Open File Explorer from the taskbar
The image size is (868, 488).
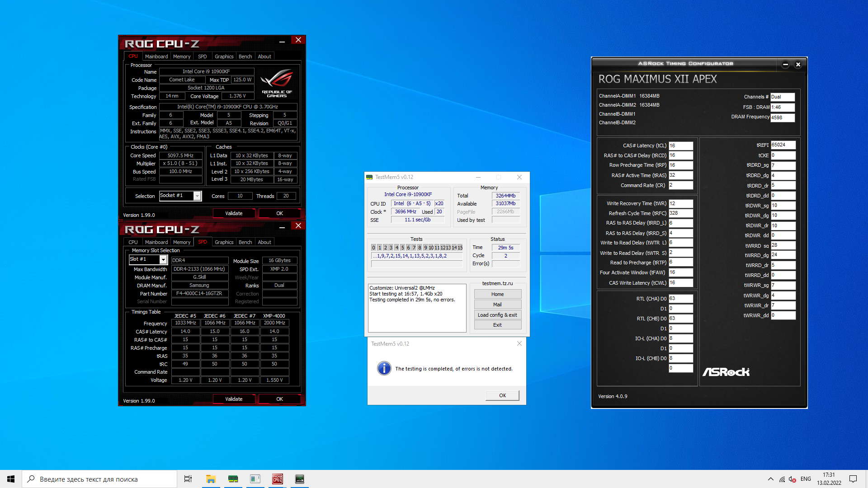click(211, 479)
